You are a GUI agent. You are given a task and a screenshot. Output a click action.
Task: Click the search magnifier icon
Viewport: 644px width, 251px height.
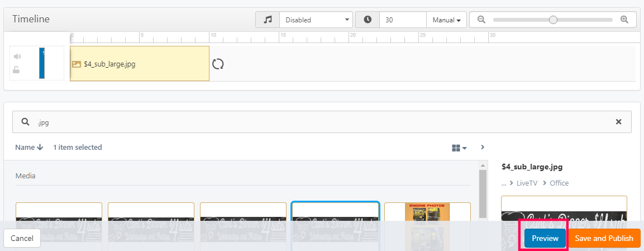25,122
